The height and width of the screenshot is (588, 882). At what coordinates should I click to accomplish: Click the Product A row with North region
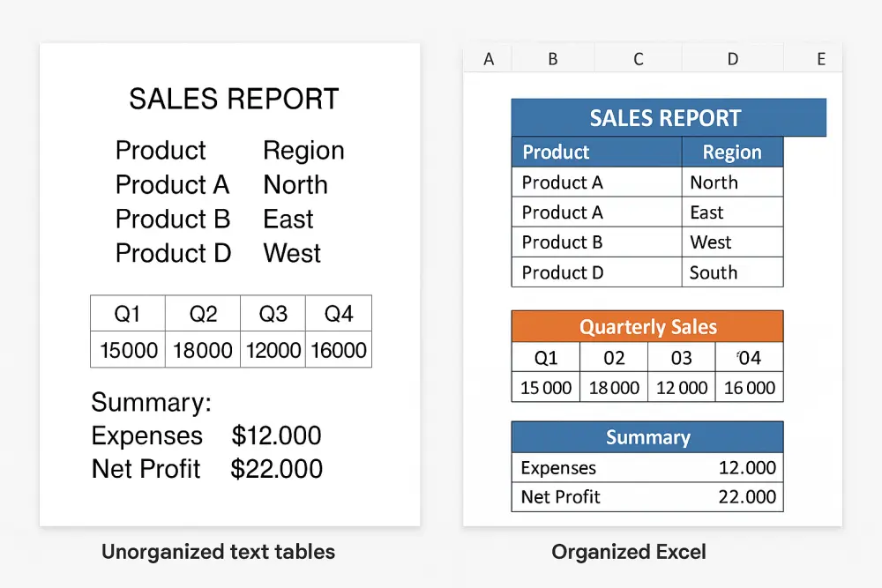click(596, 182)
